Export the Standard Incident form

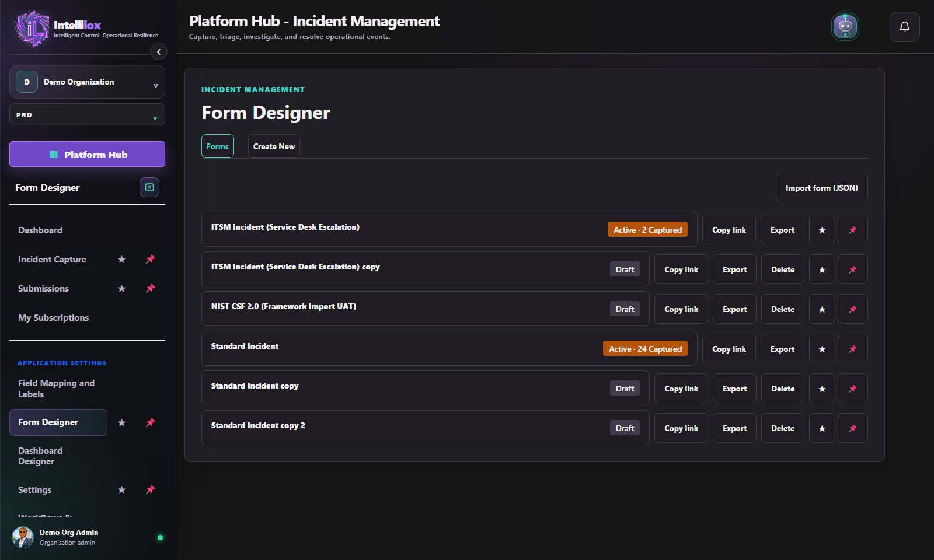pyautogui.click(x=782, y=349)
